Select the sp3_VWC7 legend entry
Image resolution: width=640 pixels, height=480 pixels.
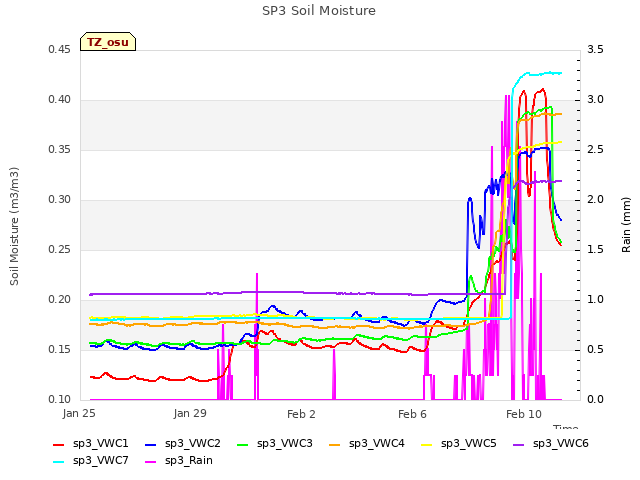point(91,461)
